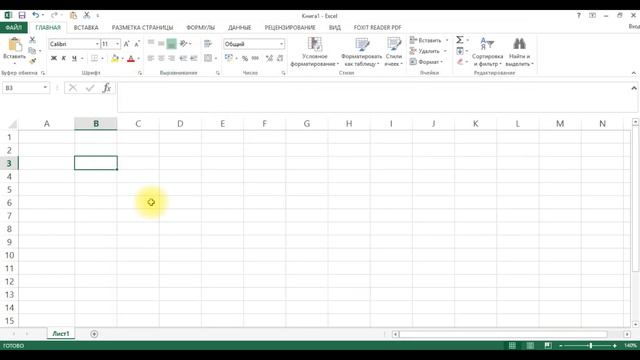Open the ФАЙЛ tab
Image resolution: width=640 pixels, height=360 pixels.
coord(13,27)
